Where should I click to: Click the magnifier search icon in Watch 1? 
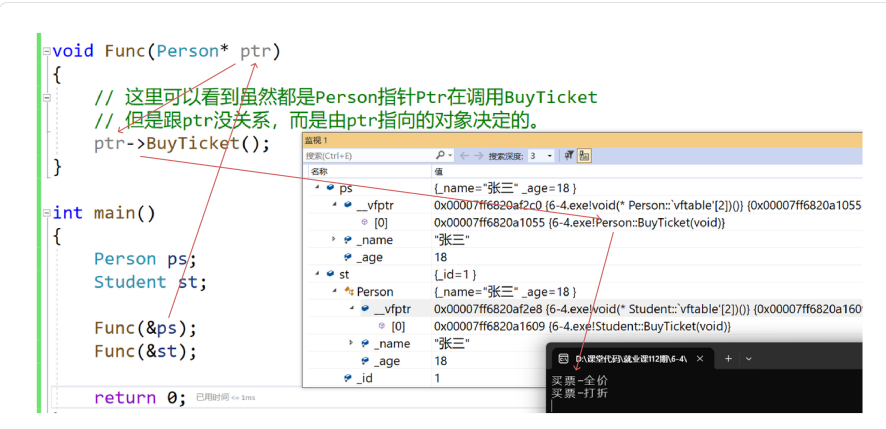tap(440, 155)
